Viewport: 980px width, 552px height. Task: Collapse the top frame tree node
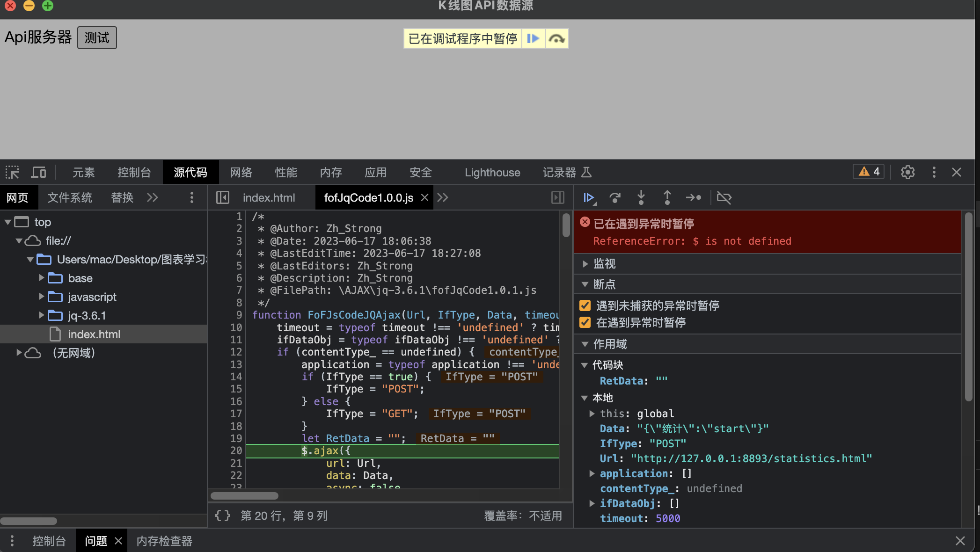point(7,222)
